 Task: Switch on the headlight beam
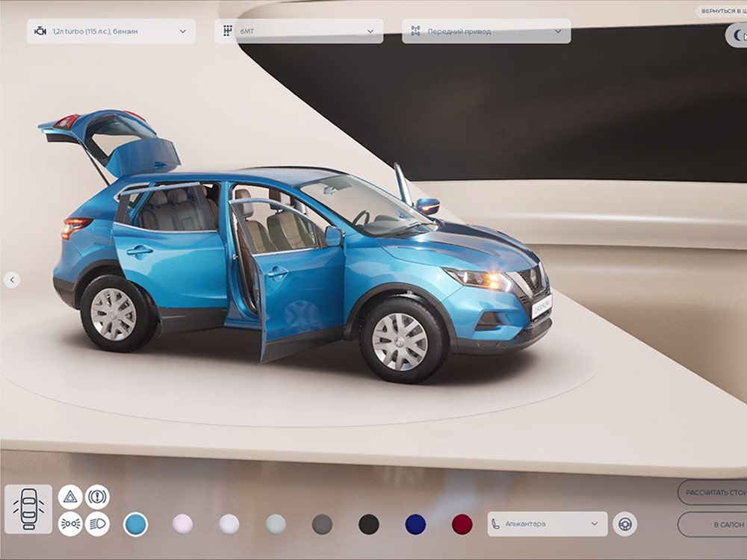pos(97,524)
